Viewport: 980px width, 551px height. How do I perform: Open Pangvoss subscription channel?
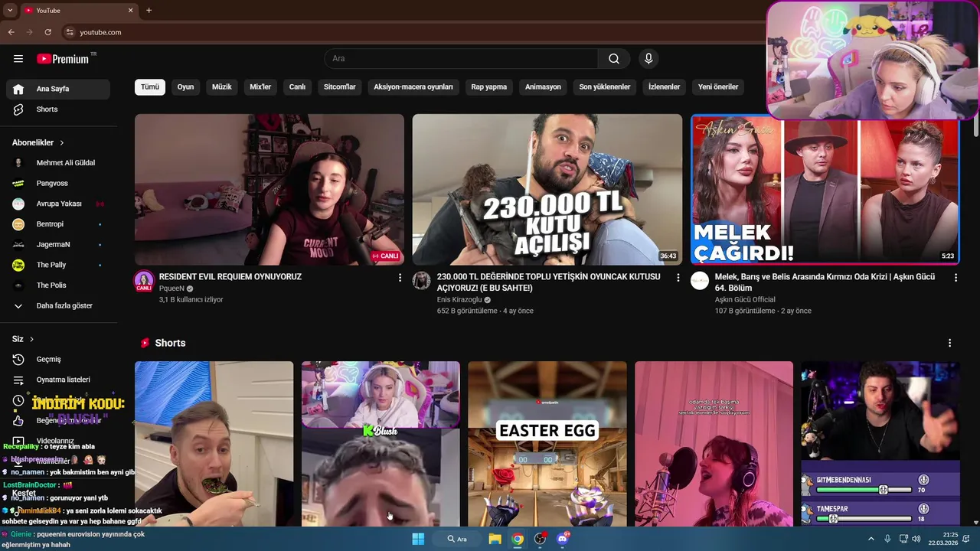tap(60, 184)
